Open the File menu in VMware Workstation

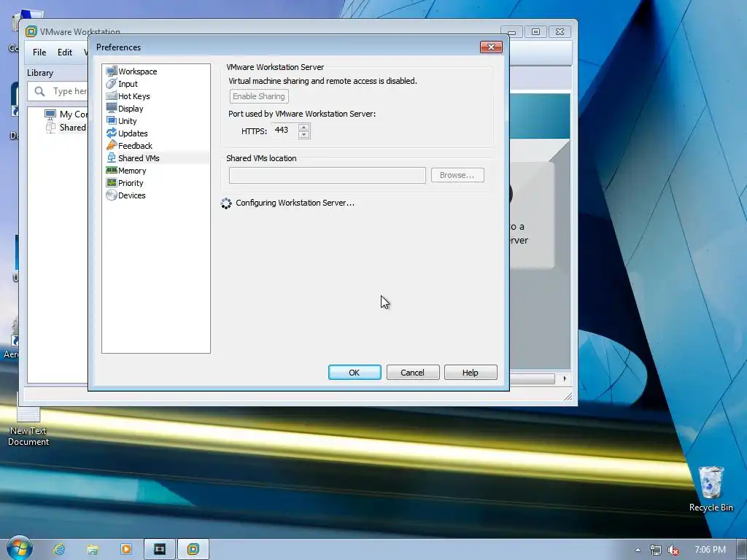[x=39, y=52]
